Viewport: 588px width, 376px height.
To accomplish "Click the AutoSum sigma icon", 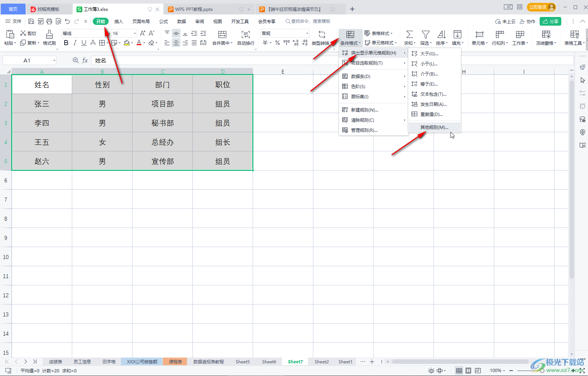I will (x=409, y=34).
